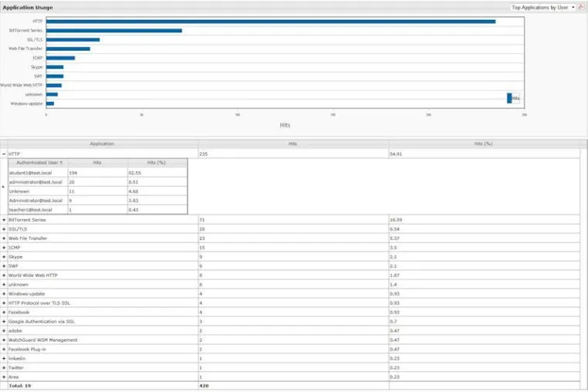The width and height of the screenshot is (588, 392).
Task: Select the capitalized Administrator@test.local user cell
Action: click(x=38, y=201)
